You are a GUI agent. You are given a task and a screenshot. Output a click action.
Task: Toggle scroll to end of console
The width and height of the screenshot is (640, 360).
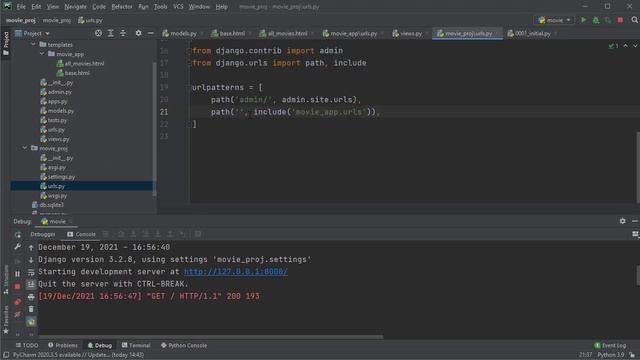click(x=31, y=284)
